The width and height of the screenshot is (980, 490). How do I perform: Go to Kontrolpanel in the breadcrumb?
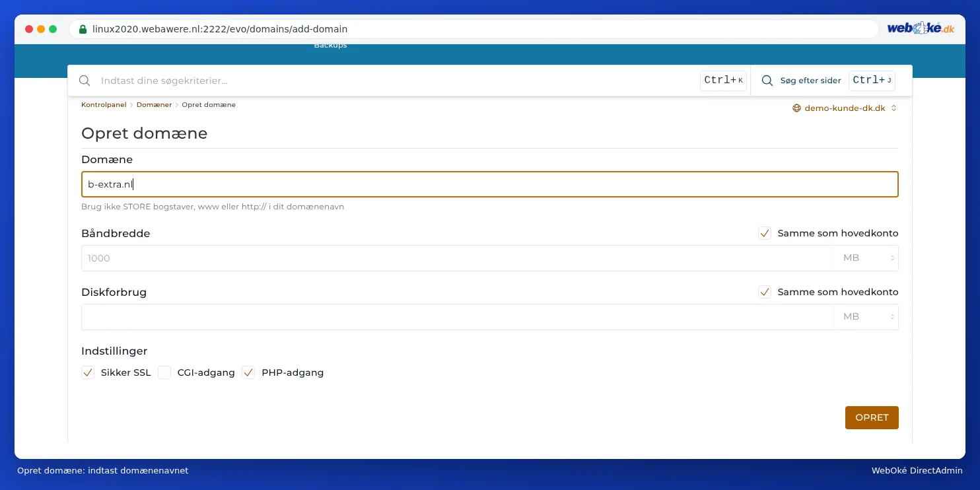pos(104,105)
